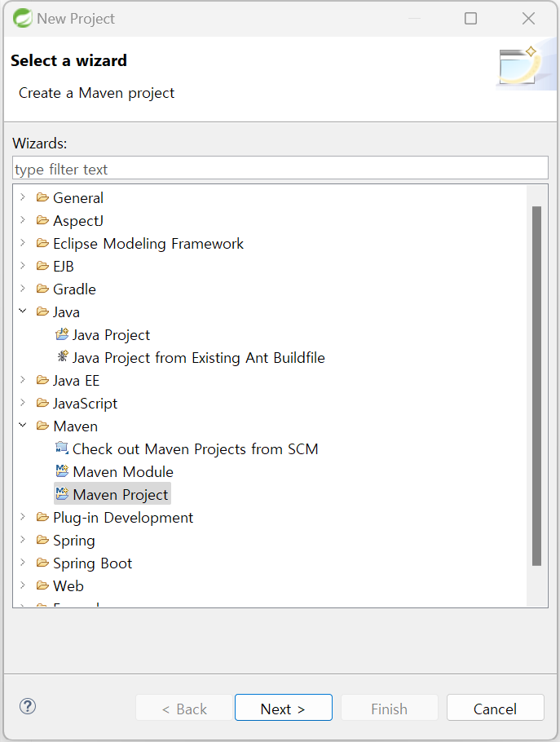Screen dimensions: 560x742
Task: Select Check out Maven Projects from SCM
Action: (x=196, y=449)
